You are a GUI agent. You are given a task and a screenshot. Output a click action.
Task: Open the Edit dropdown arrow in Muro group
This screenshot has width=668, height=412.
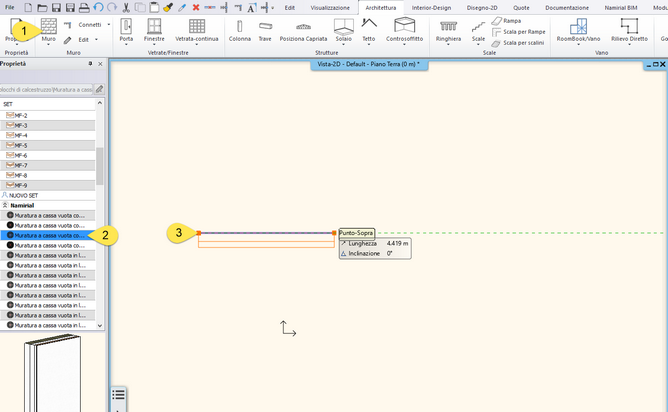click(x=96, y=40)
